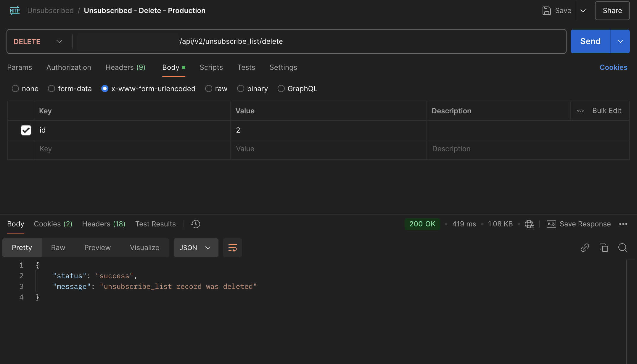Uncheck the id parameter checkbox
Screen dimensions: 637x364
point(26,130)
